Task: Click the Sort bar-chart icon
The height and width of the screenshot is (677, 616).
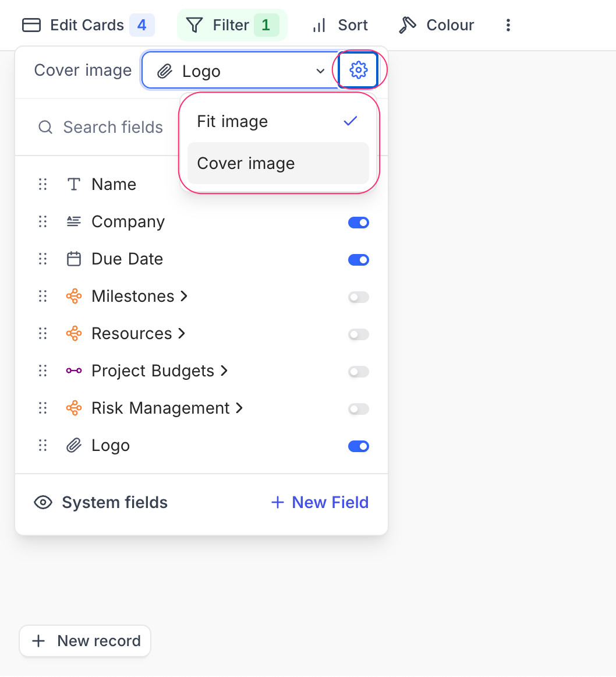Action: click(x=318, y=25)
